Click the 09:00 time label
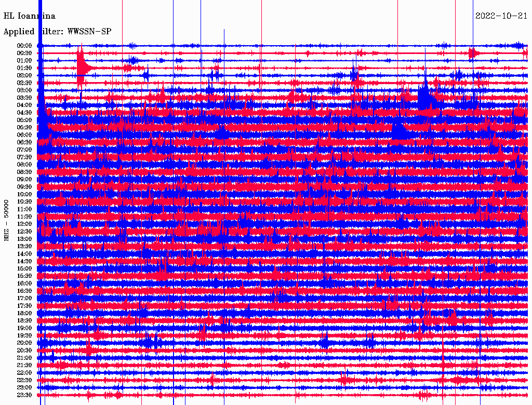Viewport: 532px width, 405px height. click(24, 180)
